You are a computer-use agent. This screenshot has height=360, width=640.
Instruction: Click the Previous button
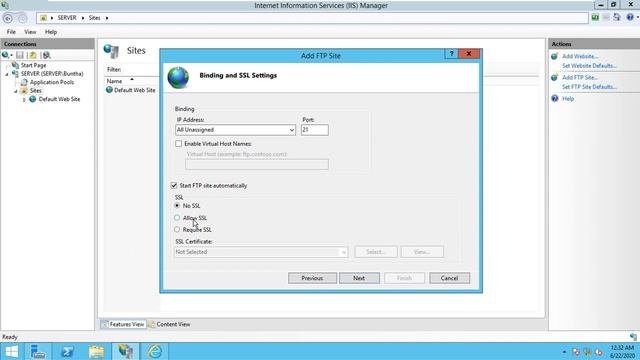pyautogui.click(x=312, y=278)
